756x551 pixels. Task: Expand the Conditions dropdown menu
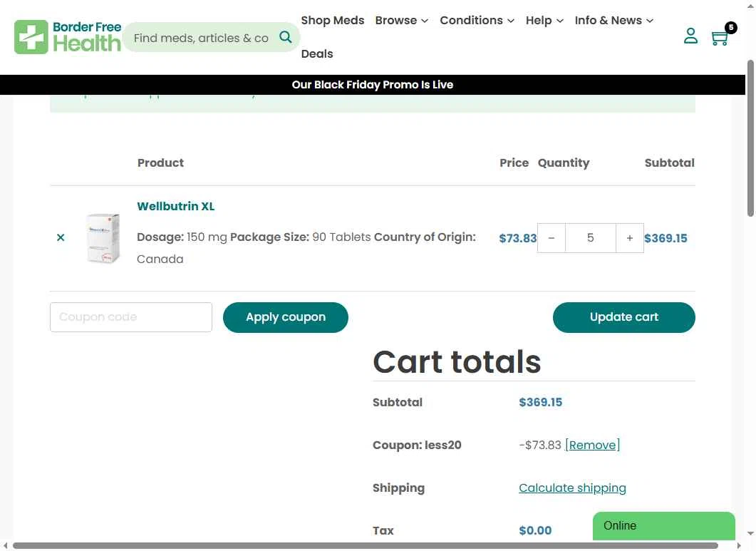coord(477,20)
